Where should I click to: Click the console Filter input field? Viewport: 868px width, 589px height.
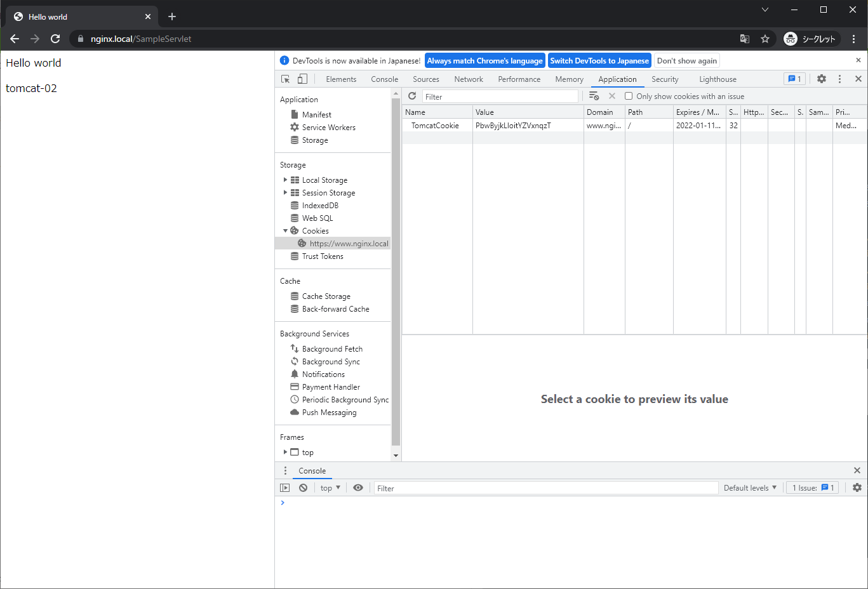(x=546, y=488)
